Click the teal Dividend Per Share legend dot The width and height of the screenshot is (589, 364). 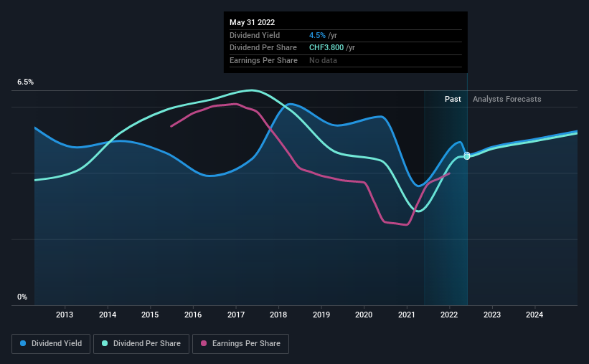coord(105,343)
